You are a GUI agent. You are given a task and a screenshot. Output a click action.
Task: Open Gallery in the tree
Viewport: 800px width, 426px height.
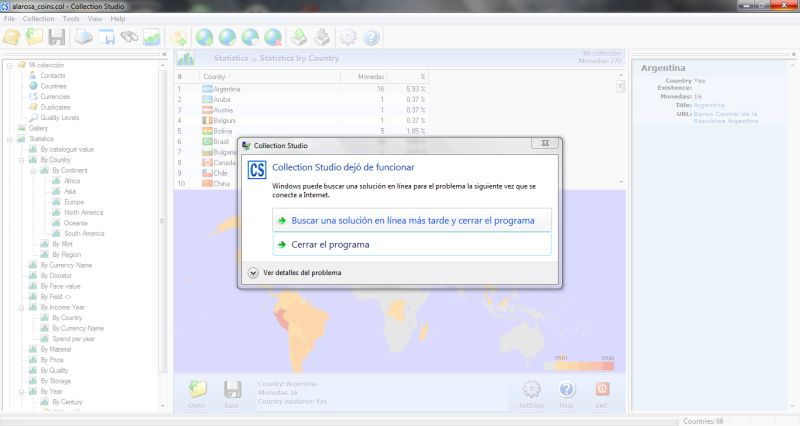(38, 129)
